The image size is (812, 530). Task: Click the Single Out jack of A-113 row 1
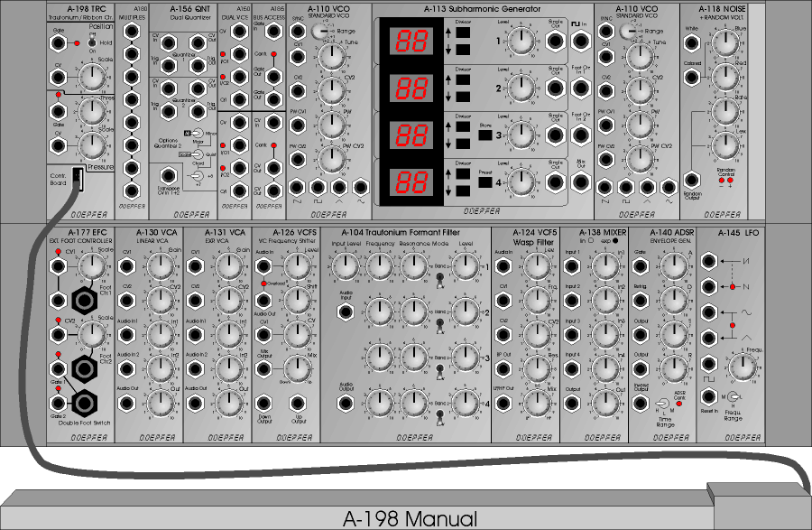pyautogui.click(x=555, y=41)
